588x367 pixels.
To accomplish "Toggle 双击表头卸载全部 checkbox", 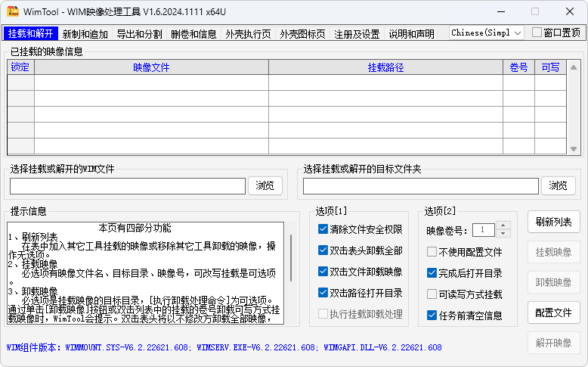I will click(x=361, y=250).
